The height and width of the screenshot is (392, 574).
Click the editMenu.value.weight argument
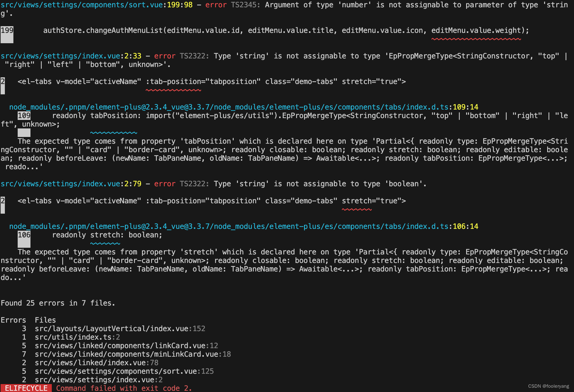point(476,30)
